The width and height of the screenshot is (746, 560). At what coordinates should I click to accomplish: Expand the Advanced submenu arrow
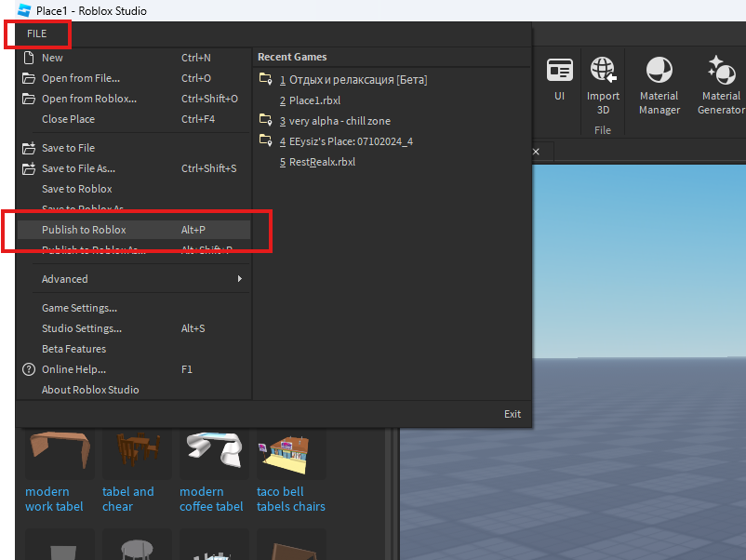pyautogui.click(x=240, y=279)
